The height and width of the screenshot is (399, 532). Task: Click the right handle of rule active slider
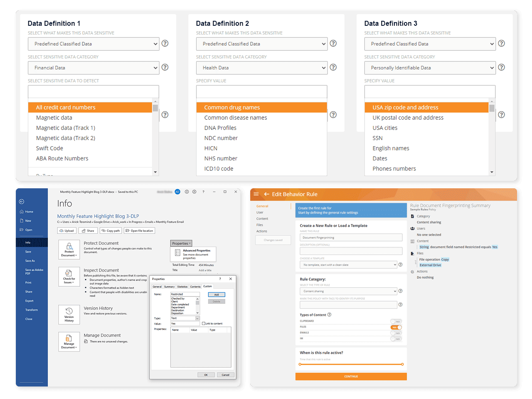(x=402, y=365)
